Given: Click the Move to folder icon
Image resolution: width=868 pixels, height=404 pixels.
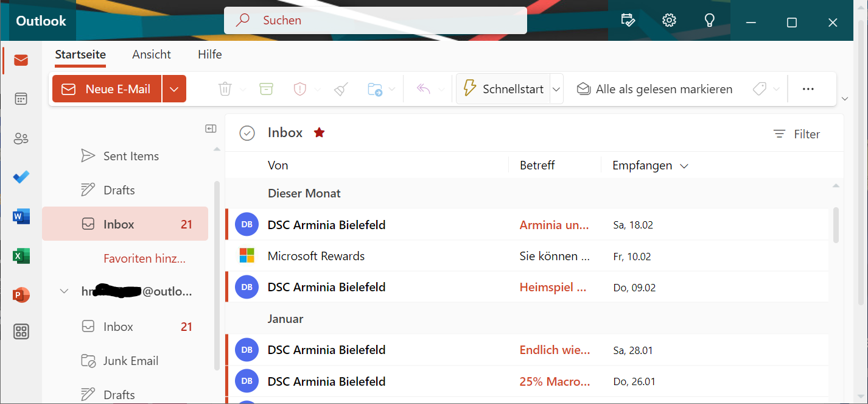Looking at the screenshot, I should click(x=375, y=89).
